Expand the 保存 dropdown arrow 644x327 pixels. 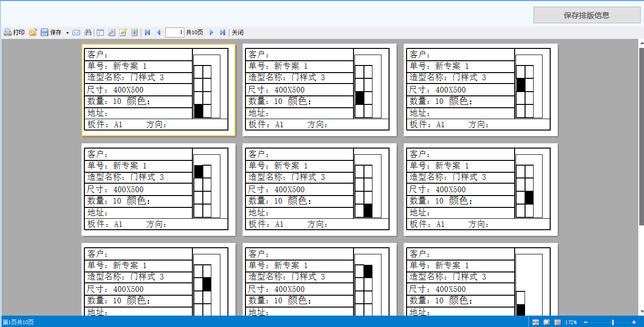pyautogui.click(x=67, y=33)
